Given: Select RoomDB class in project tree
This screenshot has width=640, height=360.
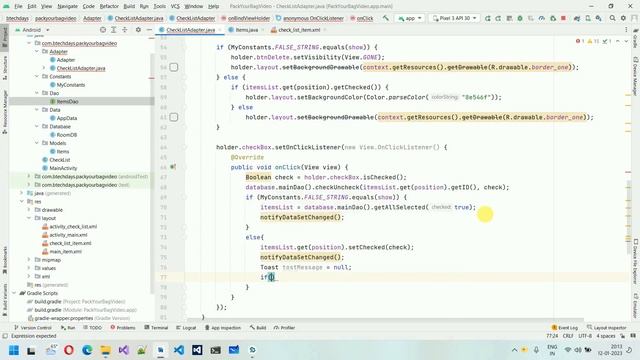Looking at the screenshot, I should (66, 135).
